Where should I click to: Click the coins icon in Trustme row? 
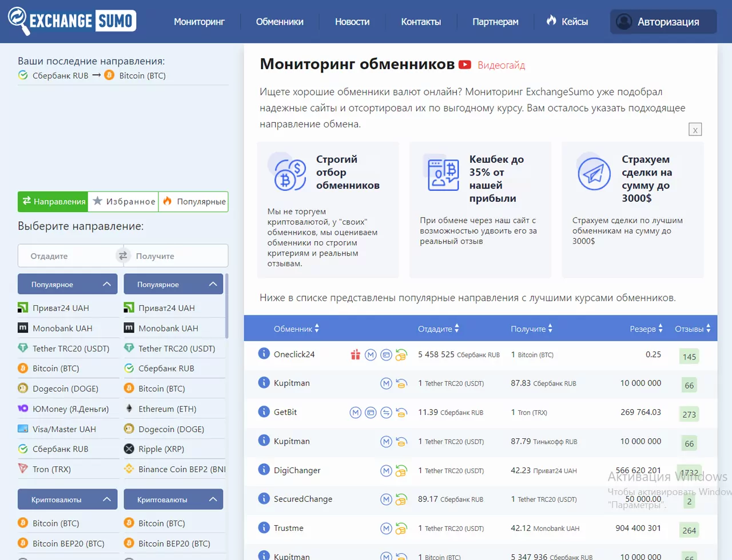(401, 529)
